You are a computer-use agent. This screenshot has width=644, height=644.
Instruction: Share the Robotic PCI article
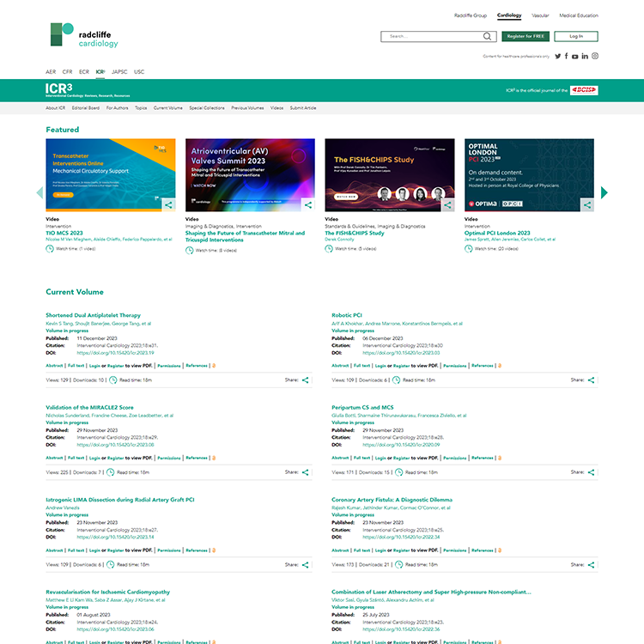click(591, 380)
